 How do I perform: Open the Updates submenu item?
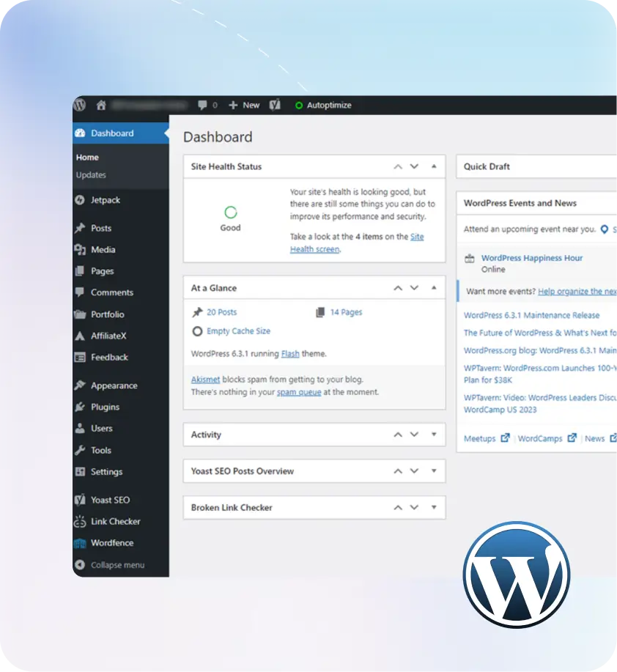[x=91, y=175]
